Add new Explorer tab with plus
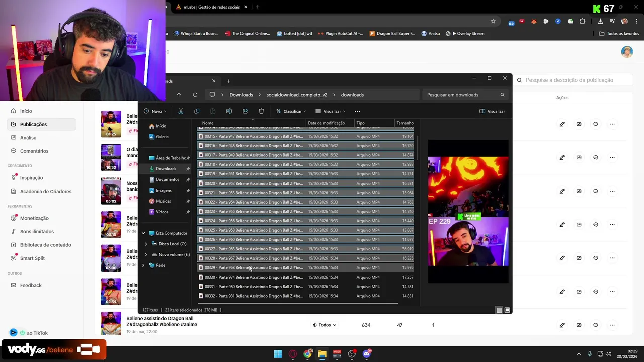 pos(228,81)
